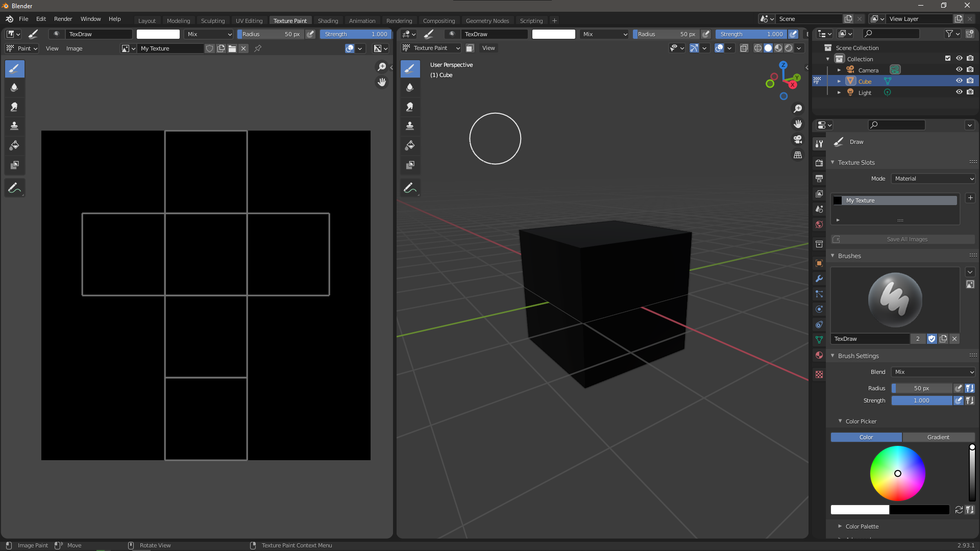Open the Texture Paint mode dropdown
The width and height of the screenshot is (980, 551).
click(431, 48)
